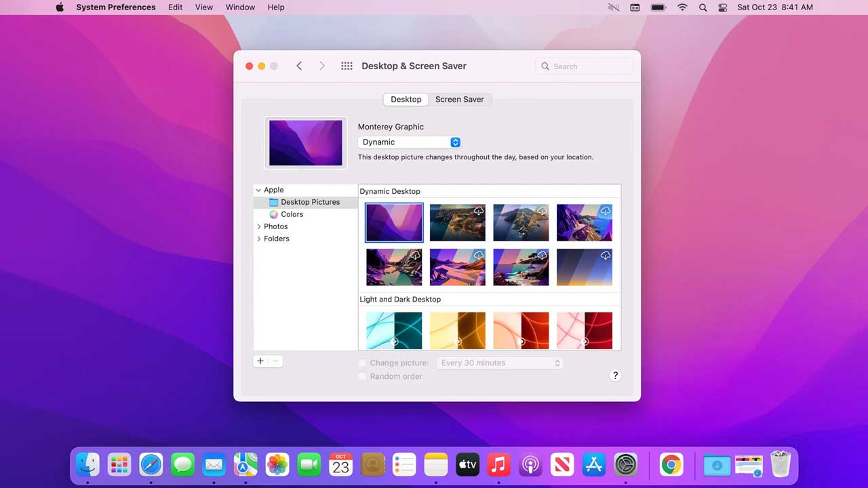
Task: Click System Preferences gear in the Dock
Action: (x=626, y=464)
